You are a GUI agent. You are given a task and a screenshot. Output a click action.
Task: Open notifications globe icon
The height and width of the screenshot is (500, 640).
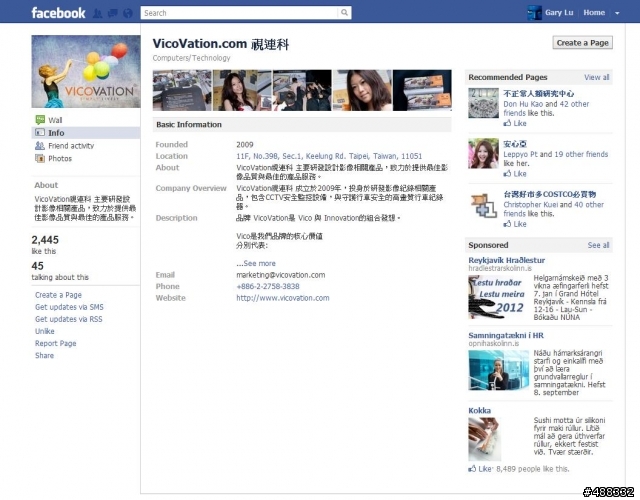[x=128, y=13]
